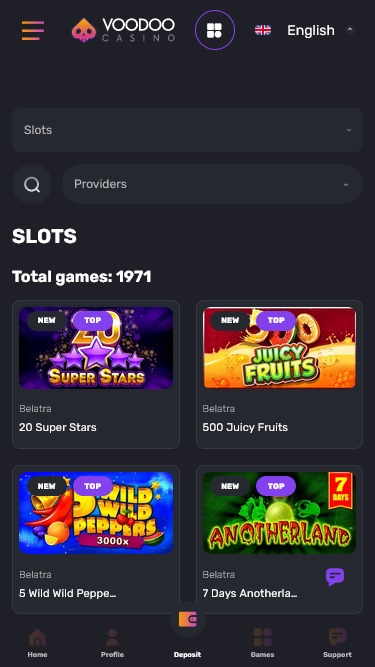Expand the Slots category dropdown
375x667 pixels.
[188, 130]
